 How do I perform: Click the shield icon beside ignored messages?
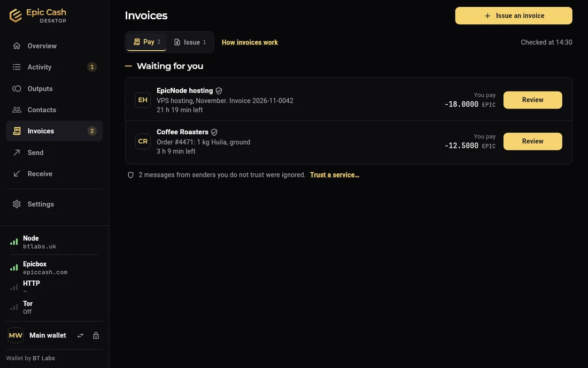(x=130, y=175)
